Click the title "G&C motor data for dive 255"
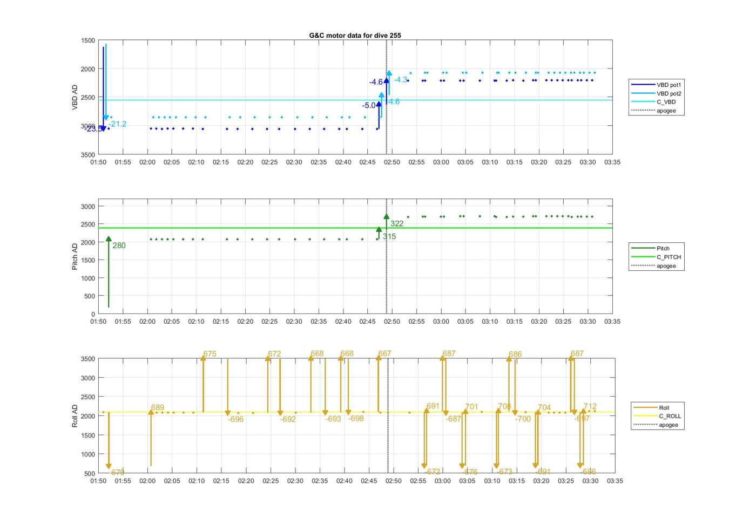The width and height of the screenshot is (756, 532). (x=355, y=36)
